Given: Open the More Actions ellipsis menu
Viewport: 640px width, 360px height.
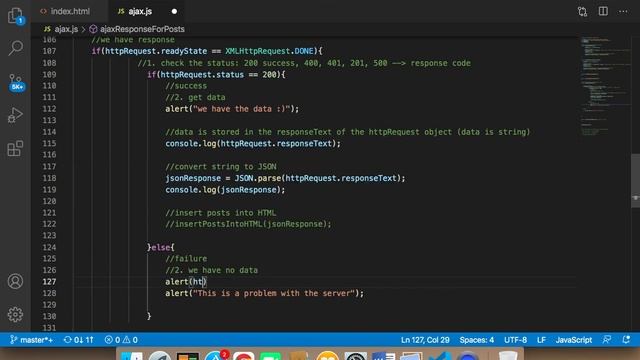Looking at the screenshot, I should pyautogui.click(x=623, y=11).
